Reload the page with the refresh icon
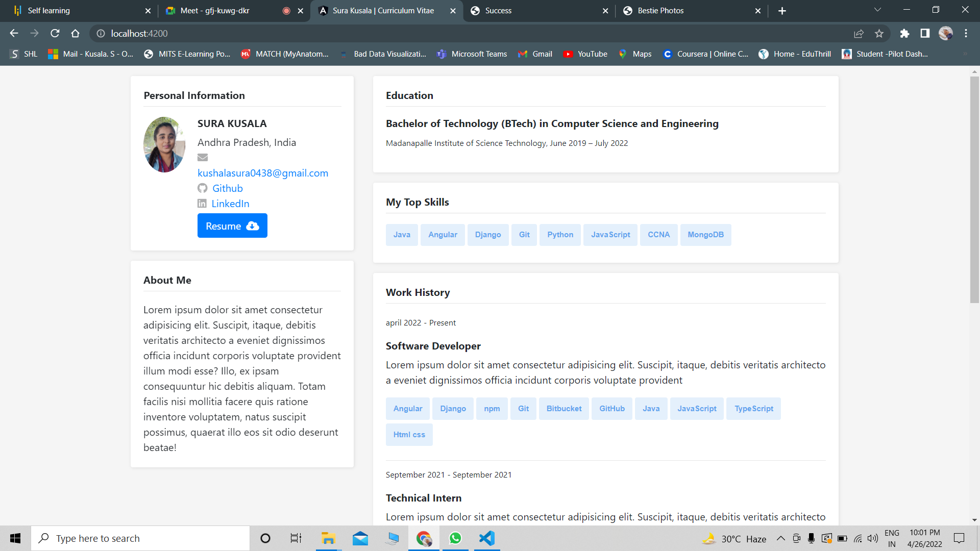Viewport: 980px width, 551px height. pos(55,33)
